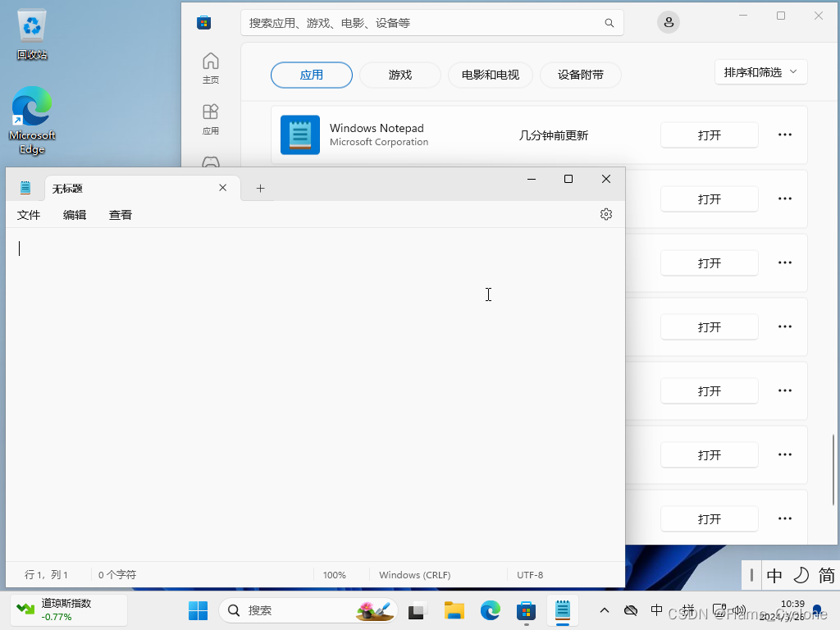Select the 游戏 filter tab in the Store

(x=400, y=75)
